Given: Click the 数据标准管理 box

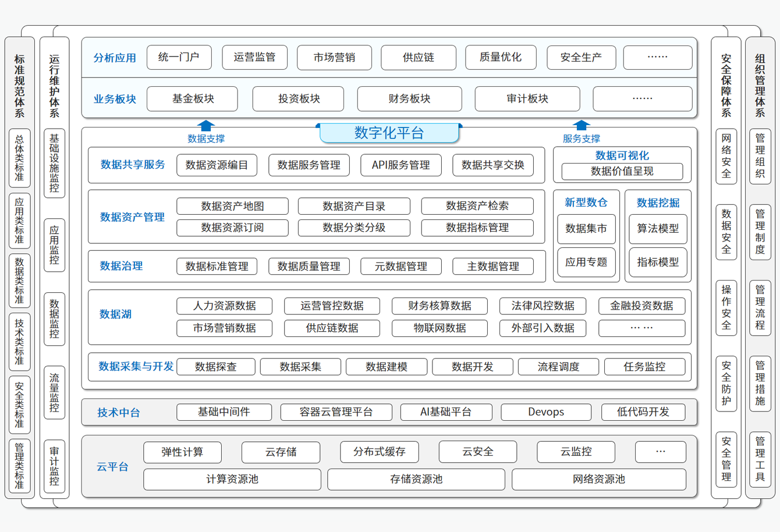Looking at the screenshot, I should point(217,267).
